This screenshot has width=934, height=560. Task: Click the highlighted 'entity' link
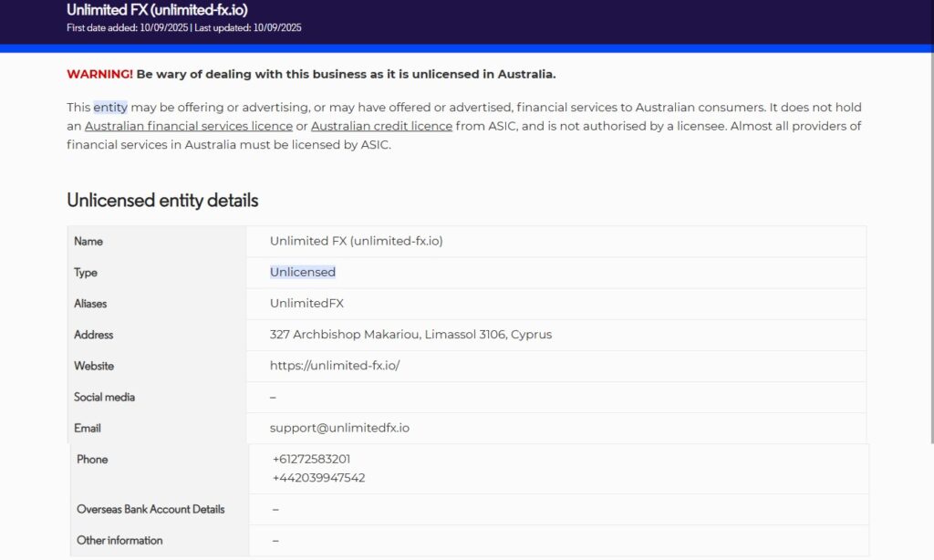pyautogui.click(x=110, y=107)
